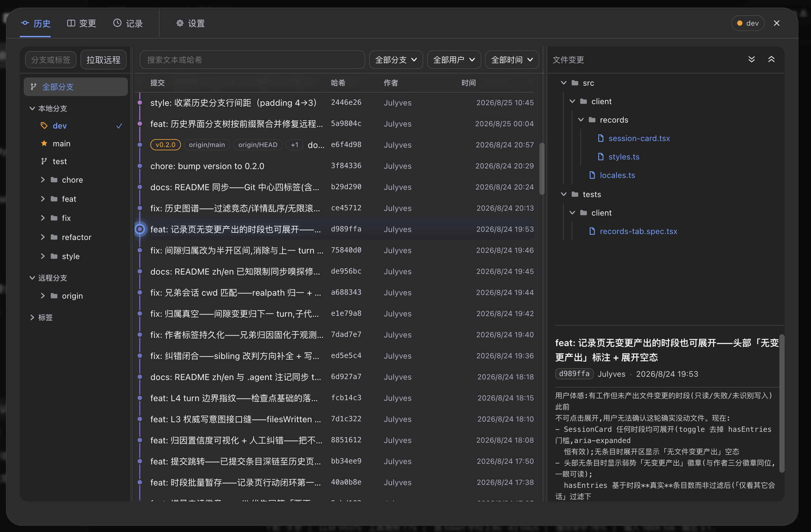Select 全部分支 in the branch sidebar
Screen dimensions: 811x532
coord(75,87)
